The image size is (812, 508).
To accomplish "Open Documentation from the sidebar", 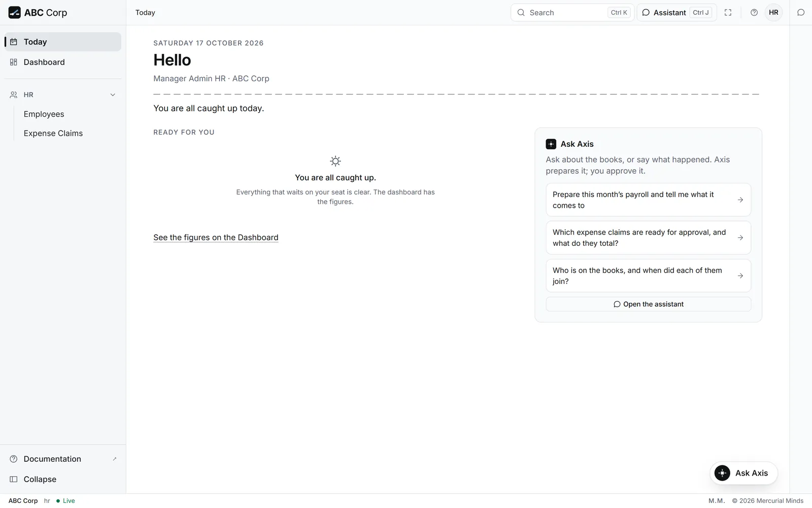I will click(x=63, y=459).
